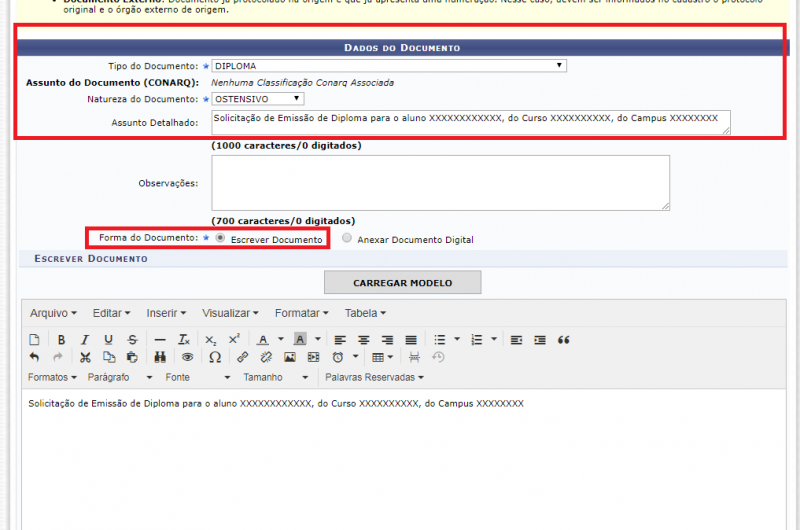Select the Anexar Documento Digital radio option
This screenshot has width=800, height=530.
347,239
